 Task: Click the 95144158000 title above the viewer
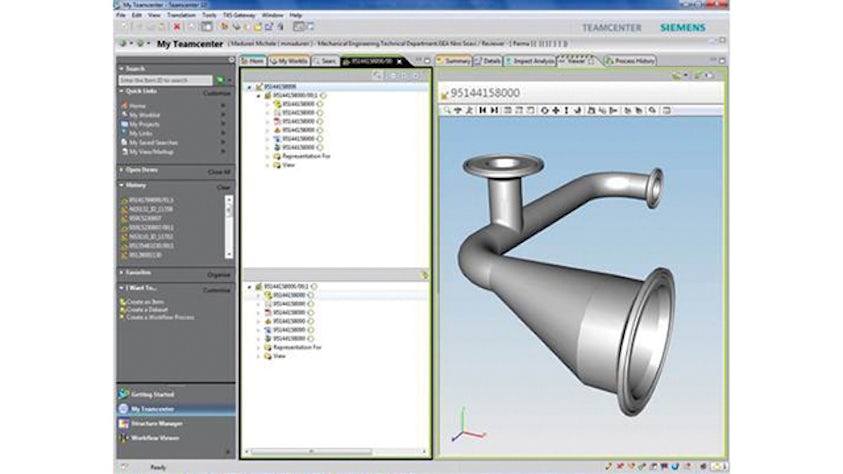click(484, 94)
